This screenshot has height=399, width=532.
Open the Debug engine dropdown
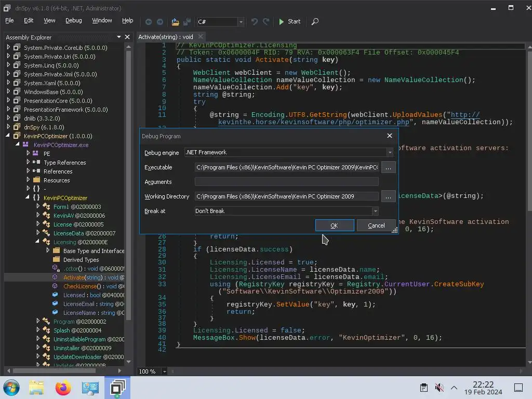[390, 152]
